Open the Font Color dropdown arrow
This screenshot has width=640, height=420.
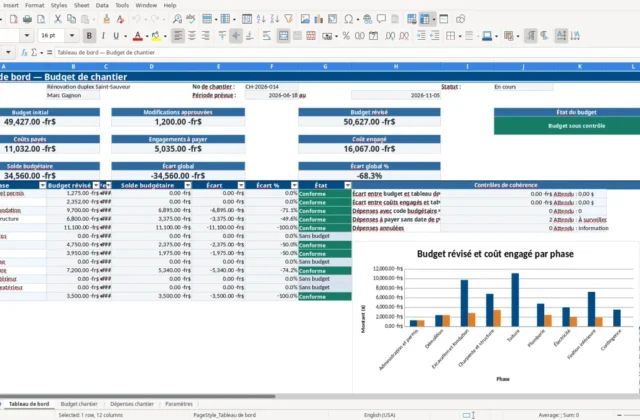click(x=147, y=36)
